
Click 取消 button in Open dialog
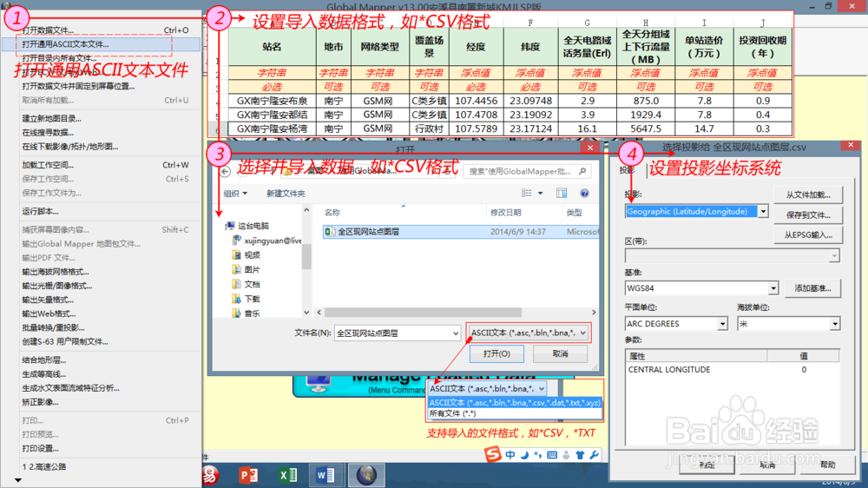coord(560,354)
